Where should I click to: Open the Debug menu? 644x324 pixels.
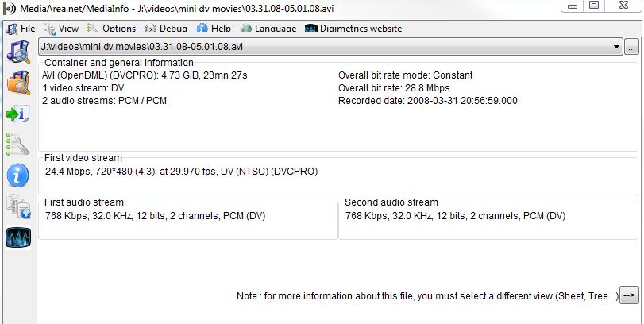(167, 29)
